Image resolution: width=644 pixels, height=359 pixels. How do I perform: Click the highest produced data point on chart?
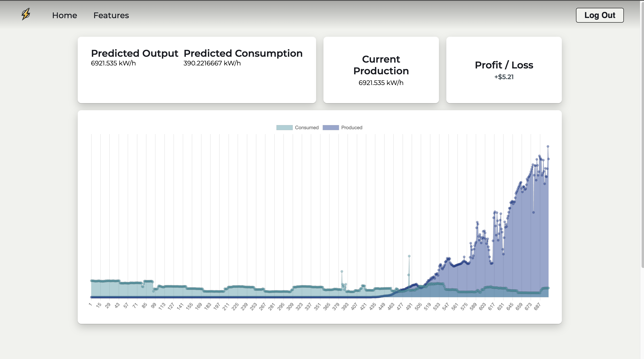pyautogui.click(x=548, y=146)
